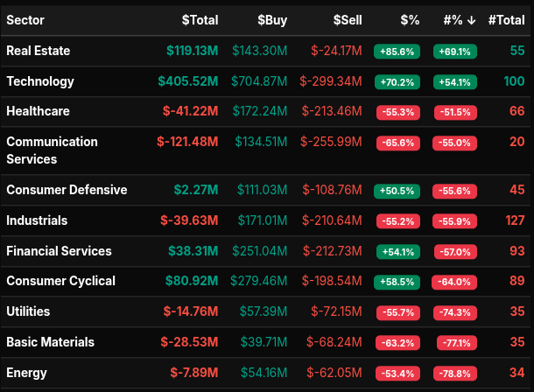Image resolution: width=534 pixels, height=392 pixels.
Task: Select the Technology sector name
Action: pos(40,81)
